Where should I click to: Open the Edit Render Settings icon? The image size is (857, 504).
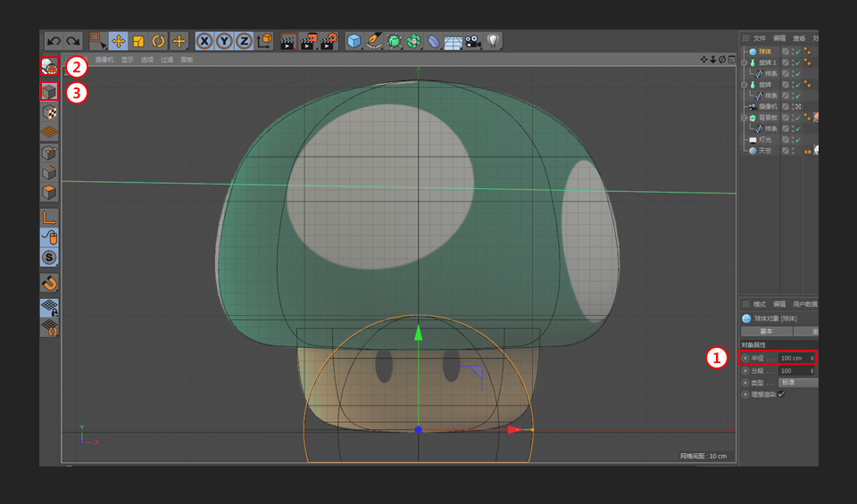329,41
